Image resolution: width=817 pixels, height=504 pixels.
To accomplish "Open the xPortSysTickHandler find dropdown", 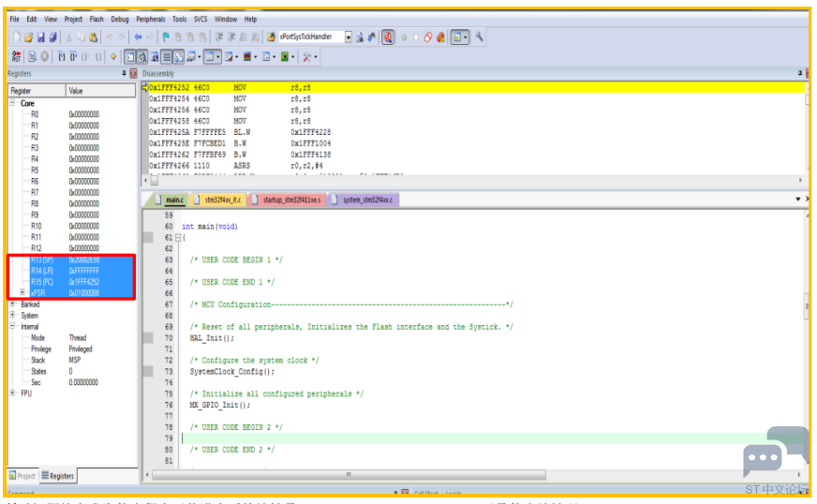I will pyautogui.click(x=349, y=37).
